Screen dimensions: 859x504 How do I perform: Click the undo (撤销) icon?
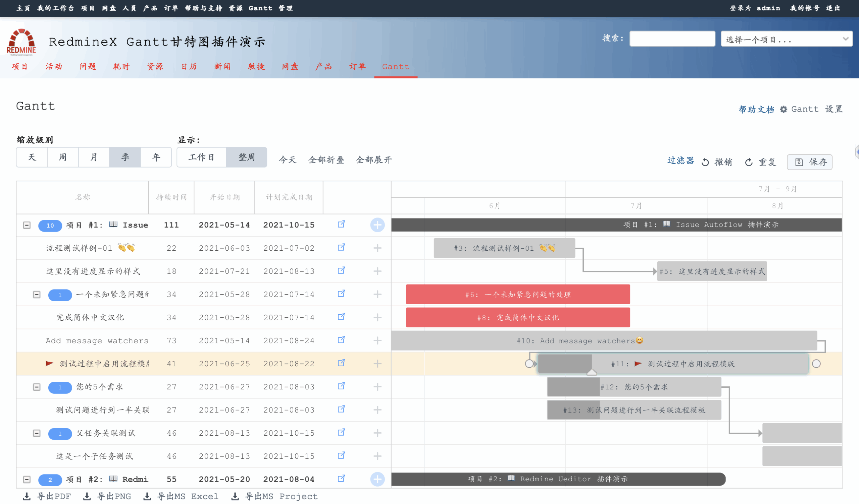[x=706, y=162]
